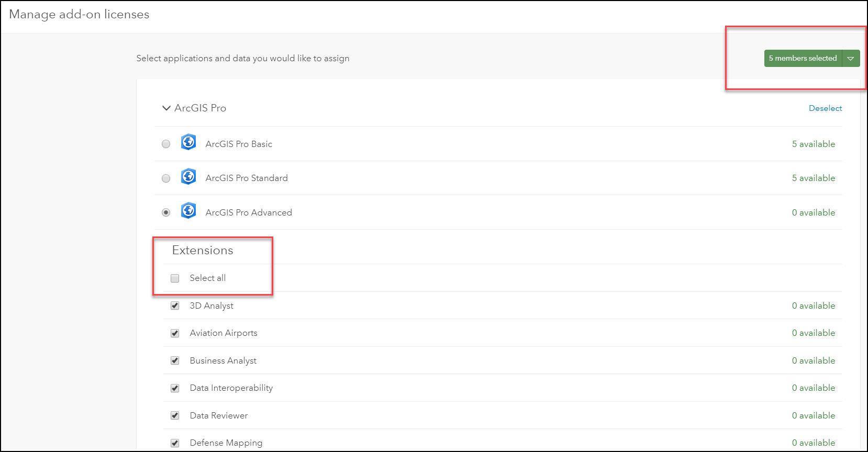Click 5 available beside ArcGIS Pro Basic
This screenshot has width=868, height=452.
[x=814, y=144]
